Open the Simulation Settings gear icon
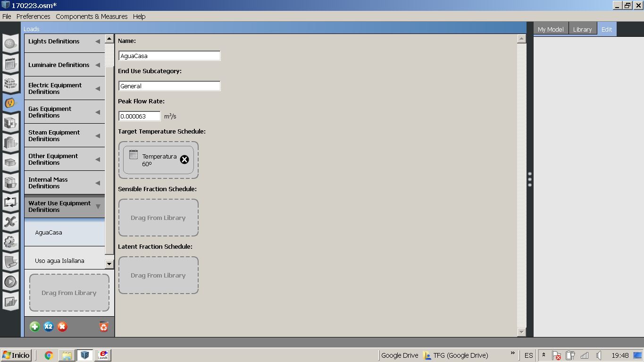644x362 pixels. (x=10, y=242)
